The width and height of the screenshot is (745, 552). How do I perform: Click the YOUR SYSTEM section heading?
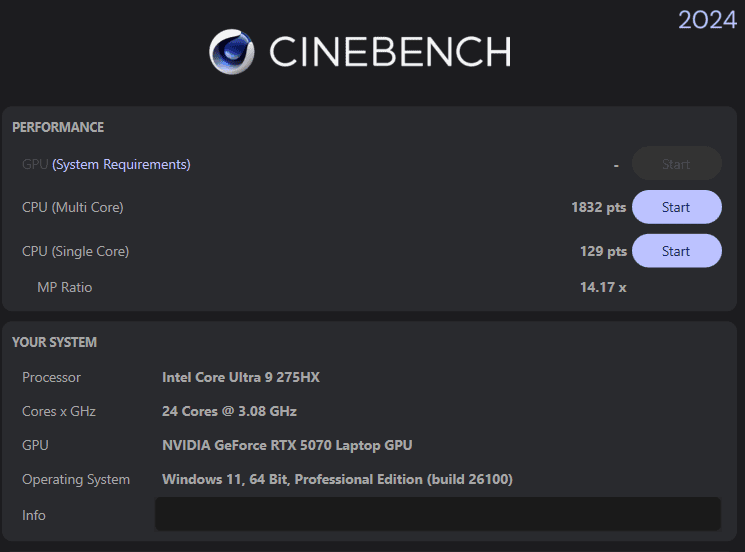(x=55, y=342)
